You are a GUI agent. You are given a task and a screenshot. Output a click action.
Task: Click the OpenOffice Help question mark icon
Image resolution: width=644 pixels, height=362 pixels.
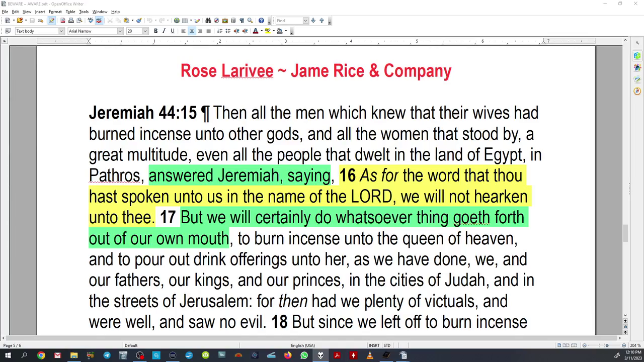pos(261,21)
